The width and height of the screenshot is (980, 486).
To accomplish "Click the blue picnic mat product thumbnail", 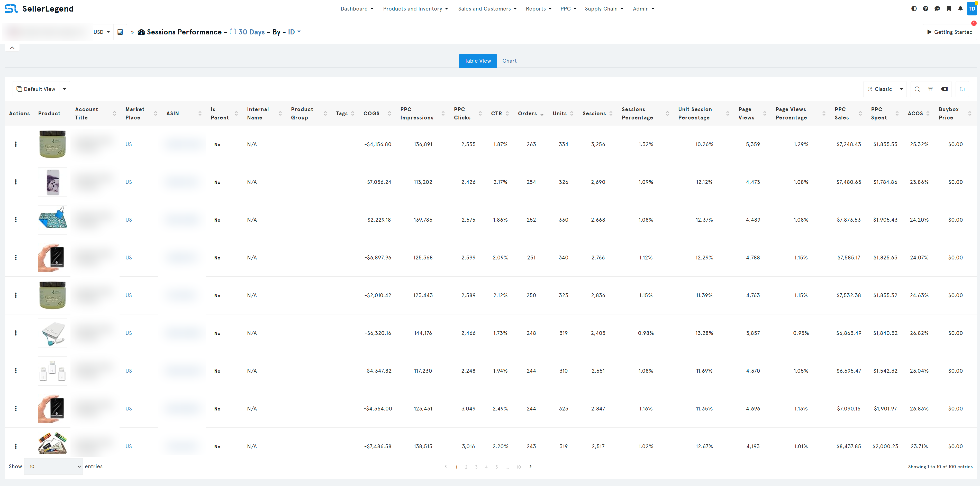I will (52, 220).
